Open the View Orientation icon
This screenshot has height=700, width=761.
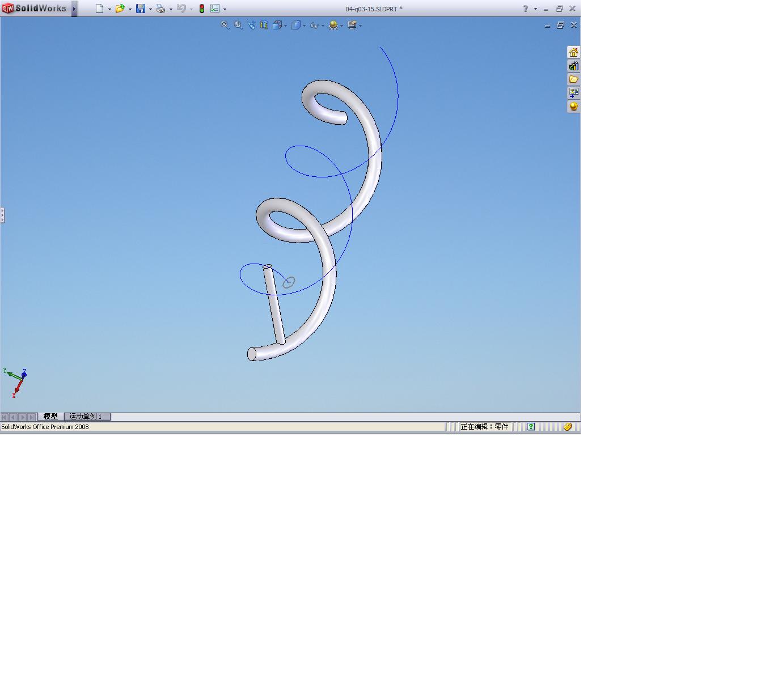[277, 25]
